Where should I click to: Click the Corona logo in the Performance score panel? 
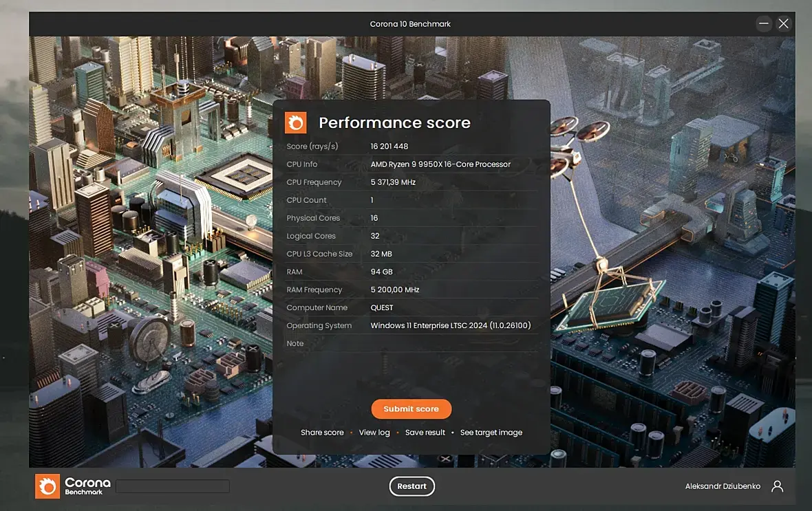pyautogui.click(x=296, y=122)
